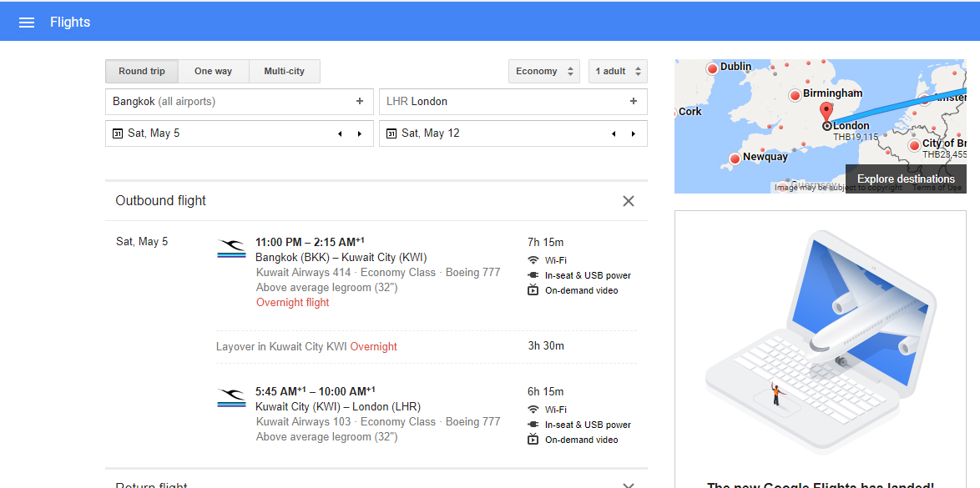
Task: Click THB19,115 London price on map
Action: (x=856, y=136)
